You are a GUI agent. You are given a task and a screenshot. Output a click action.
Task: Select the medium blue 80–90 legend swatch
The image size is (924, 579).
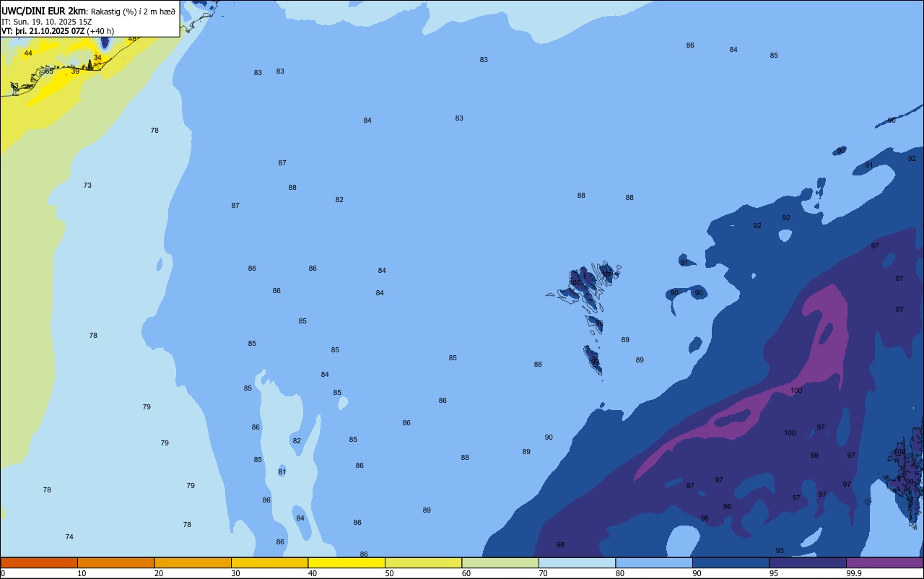[x=654, y=562]
